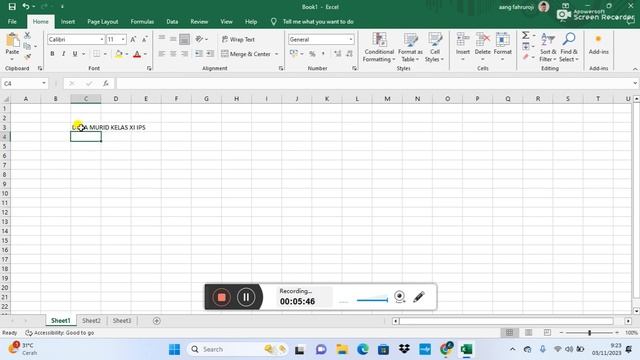Open the Sort & Filter menu
This screenshot has width=640, height=360.
[x=548, y=47]
